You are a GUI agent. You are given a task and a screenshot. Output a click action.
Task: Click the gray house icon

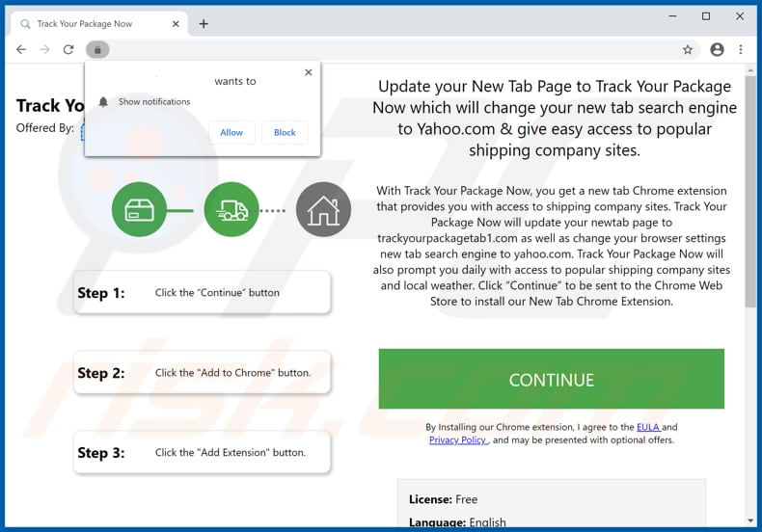(323, 209)
